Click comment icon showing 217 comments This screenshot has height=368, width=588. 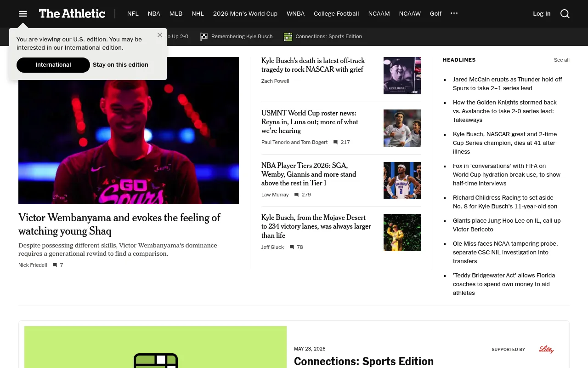[x=335, y=143]
